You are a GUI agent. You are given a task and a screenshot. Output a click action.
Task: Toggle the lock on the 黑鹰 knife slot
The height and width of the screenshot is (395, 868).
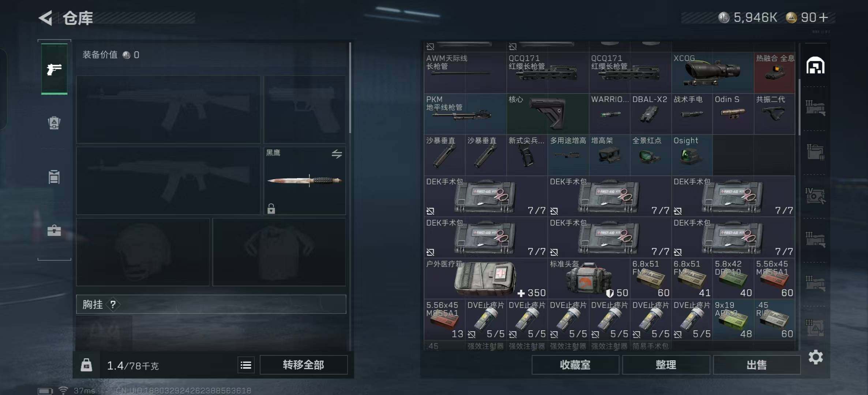point(271,208)
